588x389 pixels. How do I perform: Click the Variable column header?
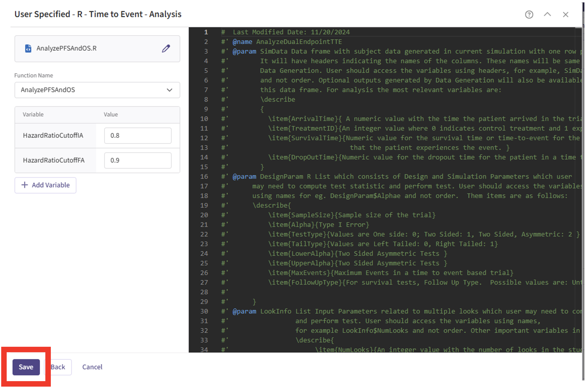point(33,115)
